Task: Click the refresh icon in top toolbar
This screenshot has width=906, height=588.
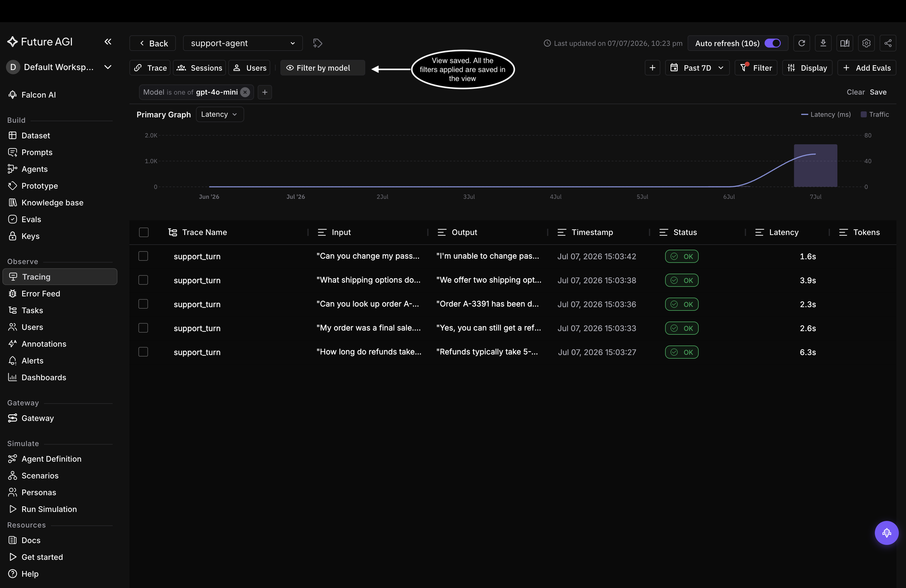Action: [x=801, y=43]
